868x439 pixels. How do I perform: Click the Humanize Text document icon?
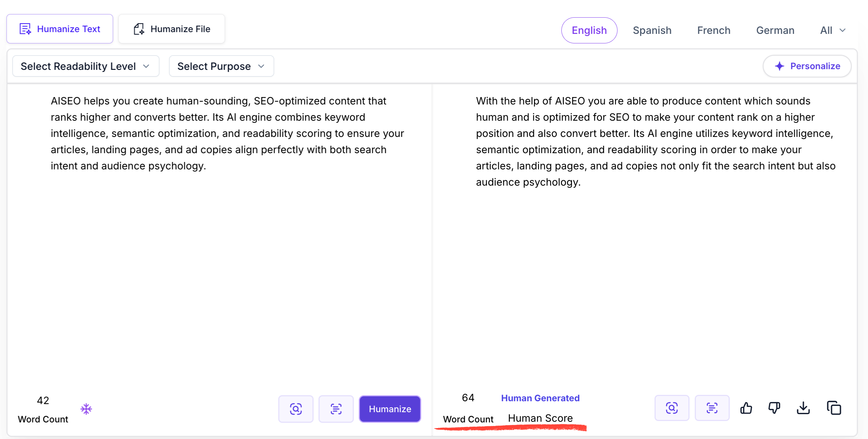click(x=25, y=29)
